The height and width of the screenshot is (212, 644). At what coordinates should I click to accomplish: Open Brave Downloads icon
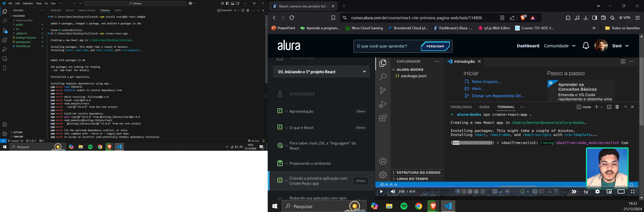[586, 18]
